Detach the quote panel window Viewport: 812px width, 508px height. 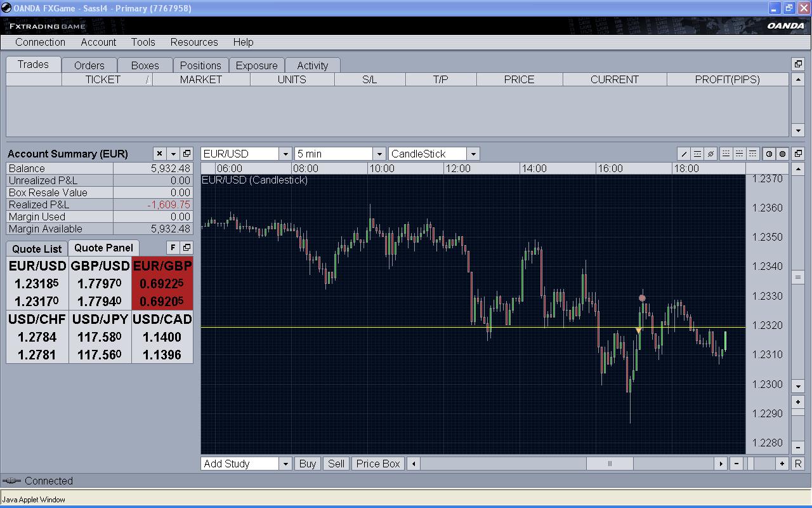pyautogui.click(x=187, y=248)
